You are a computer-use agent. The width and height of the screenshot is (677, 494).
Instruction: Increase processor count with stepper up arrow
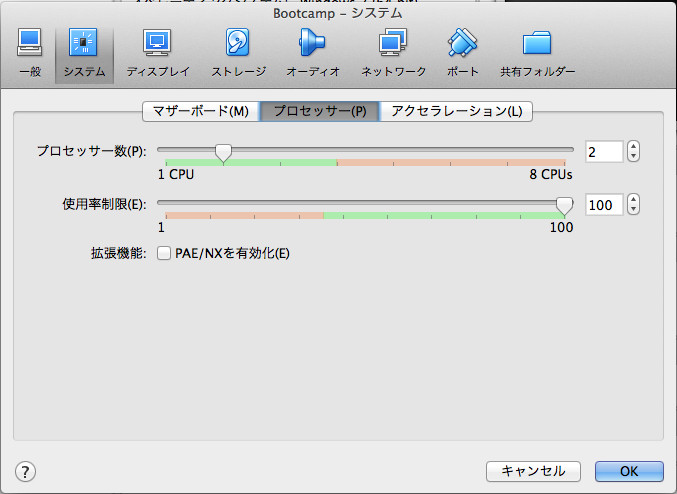(x=633, y=146)
